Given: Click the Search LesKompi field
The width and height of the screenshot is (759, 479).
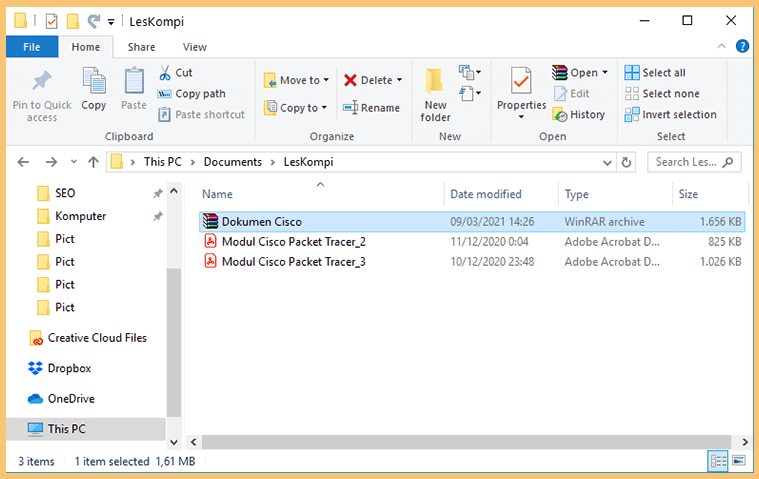Looking at the screenshot, I should 694,162.
